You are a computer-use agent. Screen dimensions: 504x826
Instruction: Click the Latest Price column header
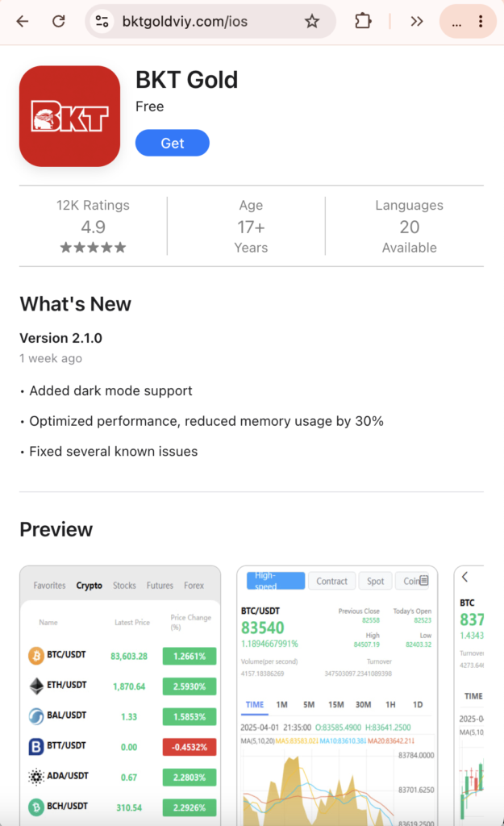(x=132, y=623)
